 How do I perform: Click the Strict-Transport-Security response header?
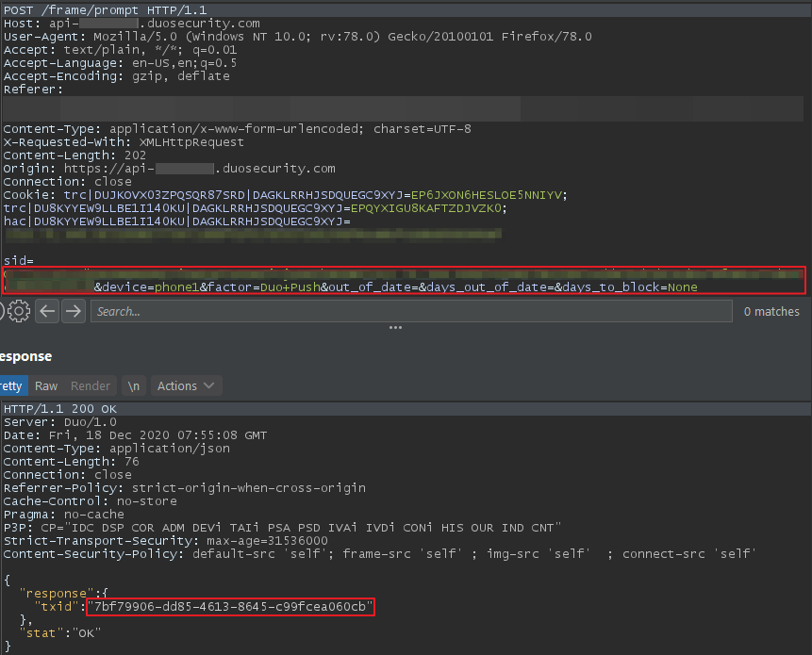tap(165, 541)
